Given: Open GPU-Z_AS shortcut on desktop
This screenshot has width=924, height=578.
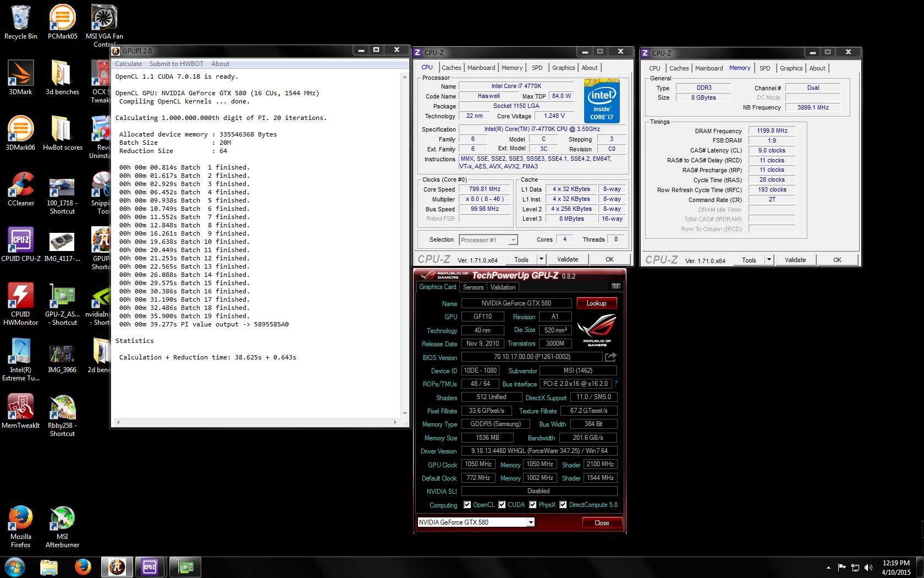Looking at the screenshot, I should (62, 304).
